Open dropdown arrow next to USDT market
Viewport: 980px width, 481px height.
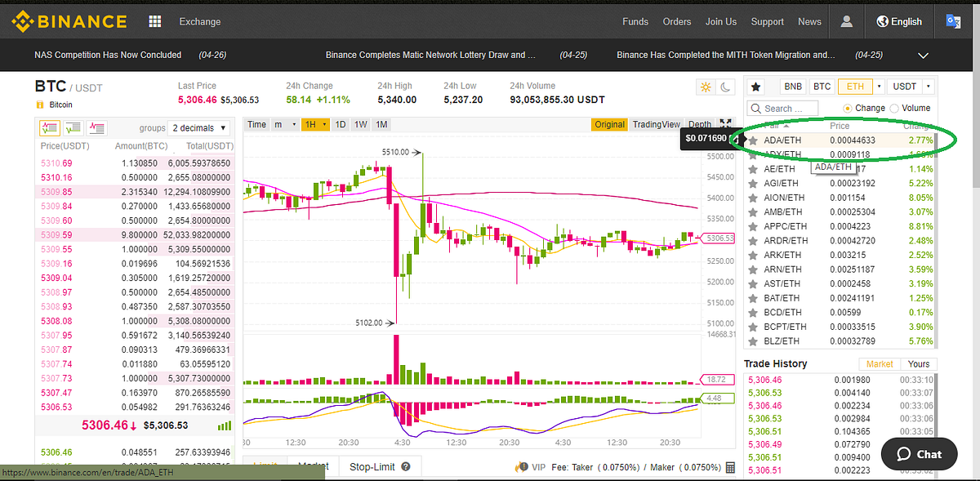click(x=929, y=87)
